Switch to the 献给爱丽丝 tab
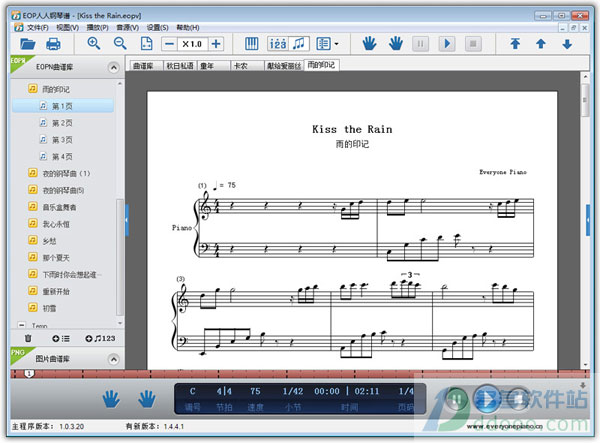The width and height of the screenshot is (600, 443). [284, 66]
